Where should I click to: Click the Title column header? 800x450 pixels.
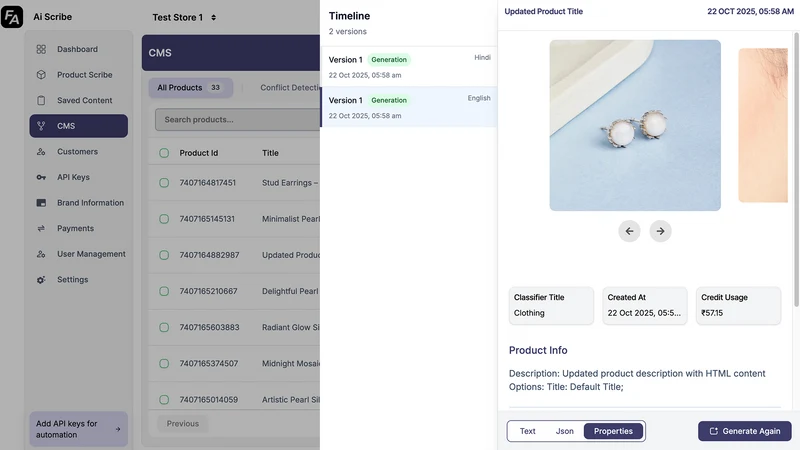click(270, 153)
